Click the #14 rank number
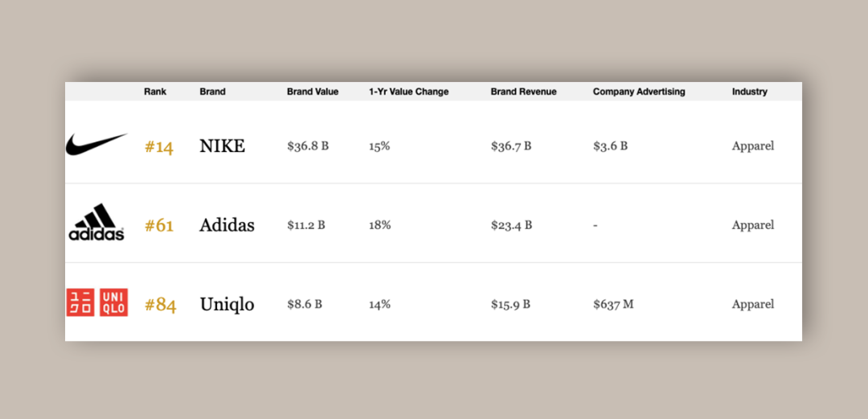The height and width of the screenshot is (419, 868). [x=159, y=147]
